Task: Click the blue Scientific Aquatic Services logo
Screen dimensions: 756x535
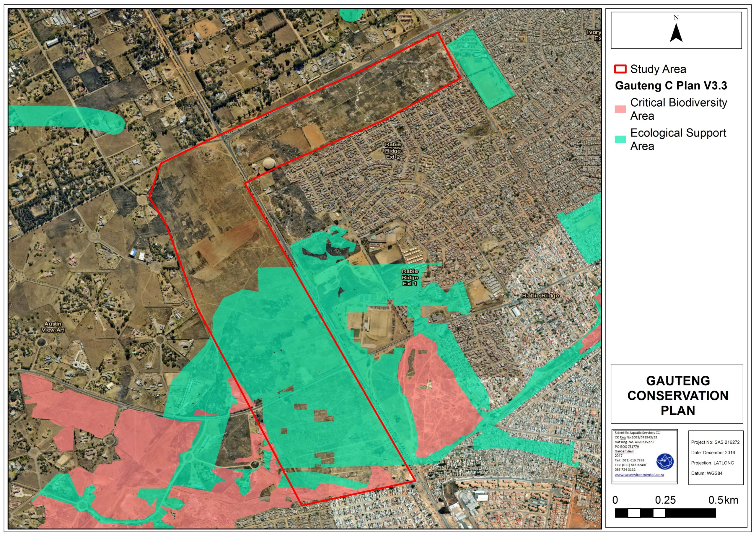Action: click(665, 461)
